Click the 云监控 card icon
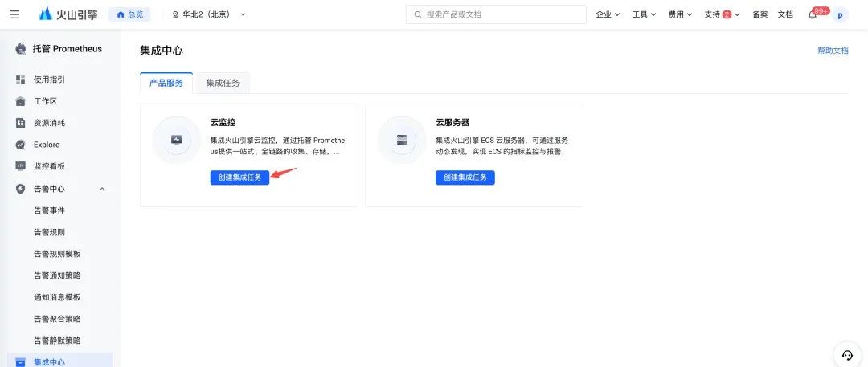This screenshot has height=367, width=868. pos(176,140)
